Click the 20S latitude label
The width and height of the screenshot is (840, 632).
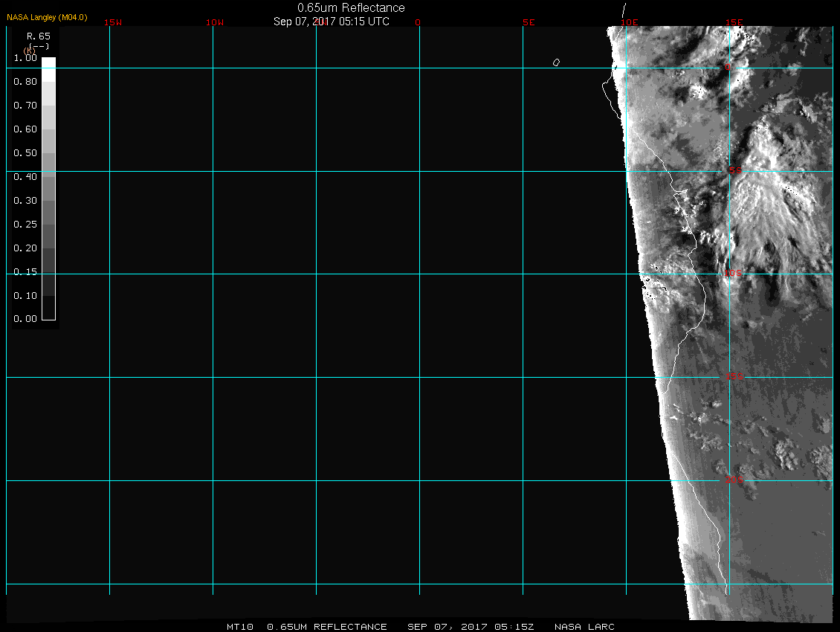click(733, 480)
